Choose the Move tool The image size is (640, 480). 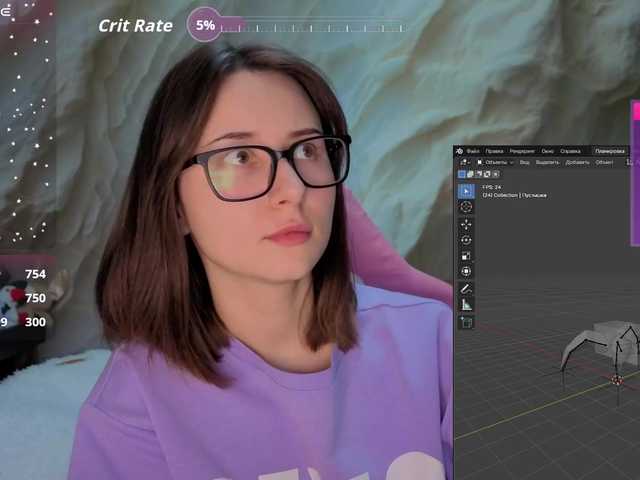(466, 224)
